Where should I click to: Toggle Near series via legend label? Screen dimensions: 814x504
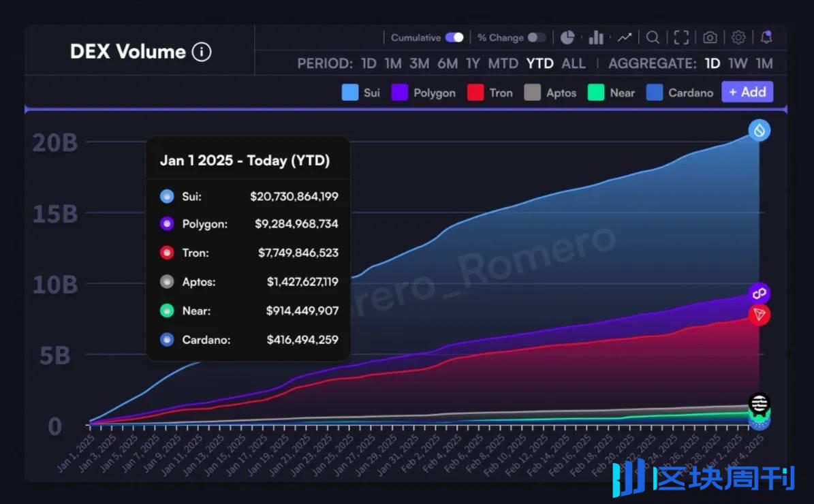click(623, 93)
